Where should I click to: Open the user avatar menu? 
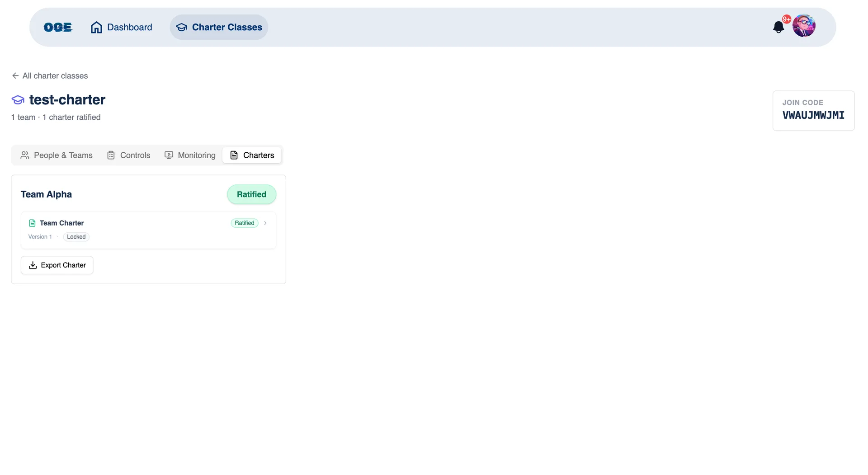click(804, 26)
